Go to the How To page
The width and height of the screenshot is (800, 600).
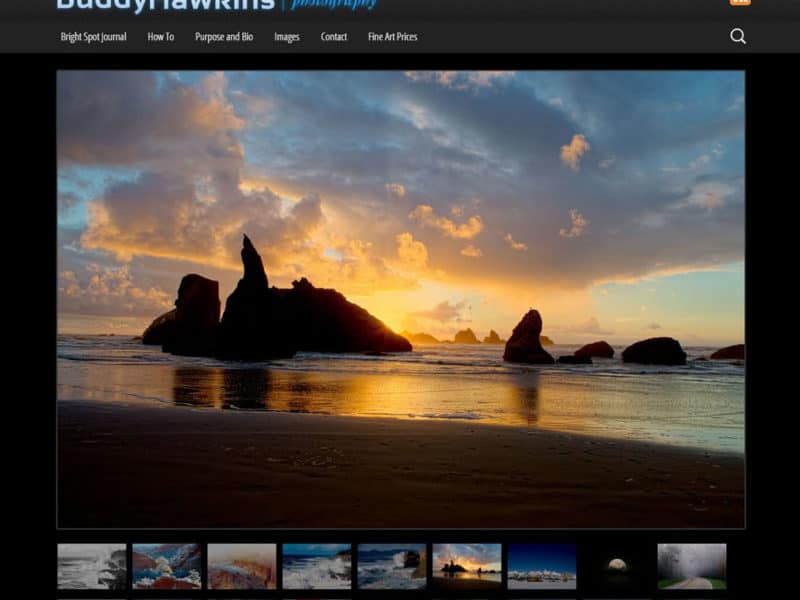(x=161, y=37)
